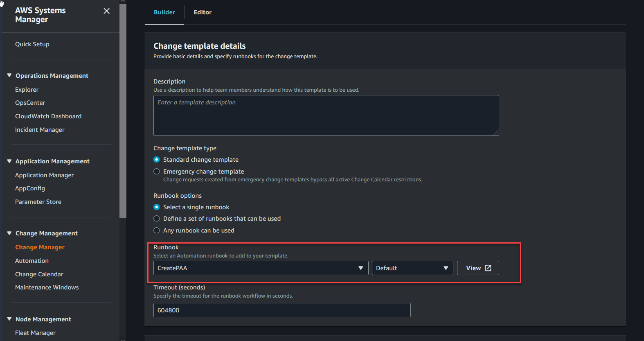Go to OpsCenter

tap(30, 103)
